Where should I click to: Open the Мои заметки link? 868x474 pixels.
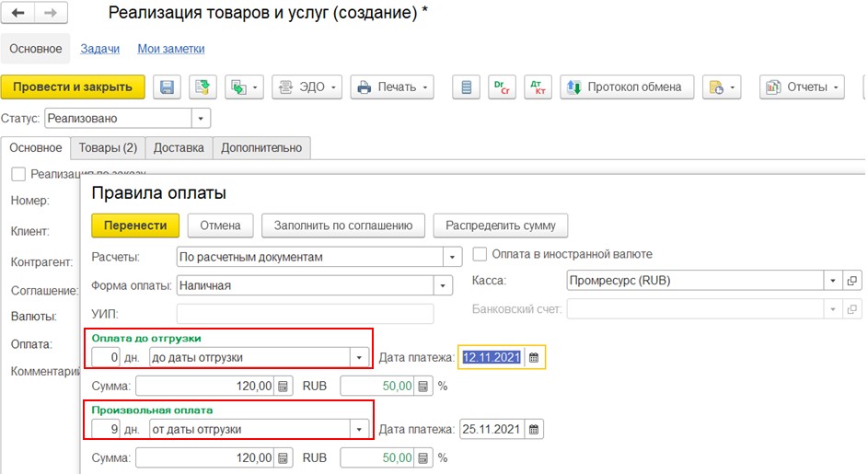[171, 49]
